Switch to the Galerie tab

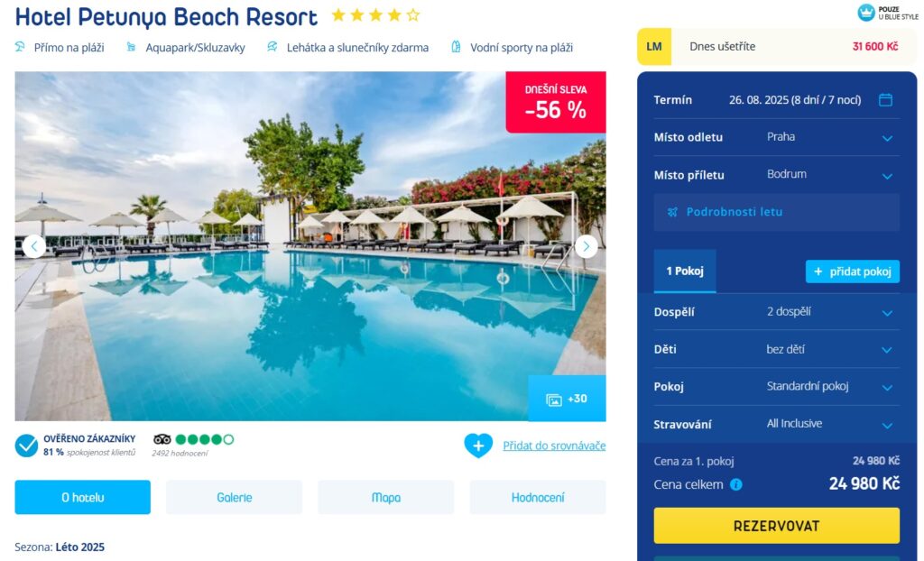point(234,497)
